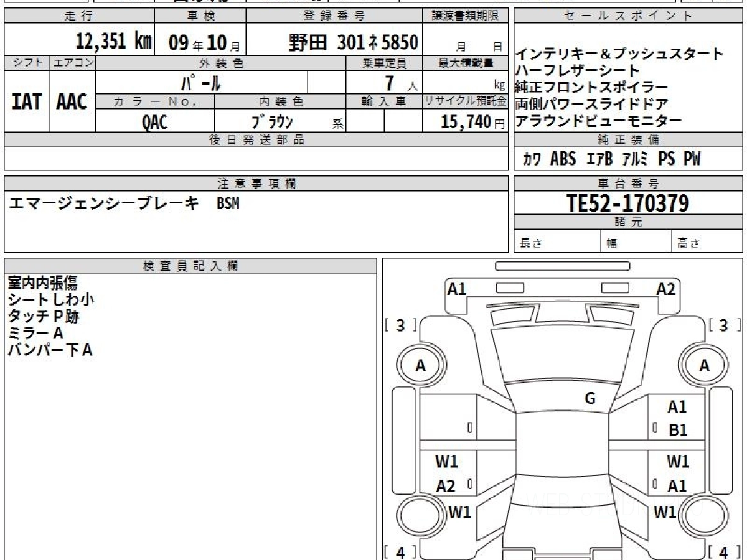Select sales point 両側パワースライドドア
Screen dimensions: 747x560
point(591,104)
